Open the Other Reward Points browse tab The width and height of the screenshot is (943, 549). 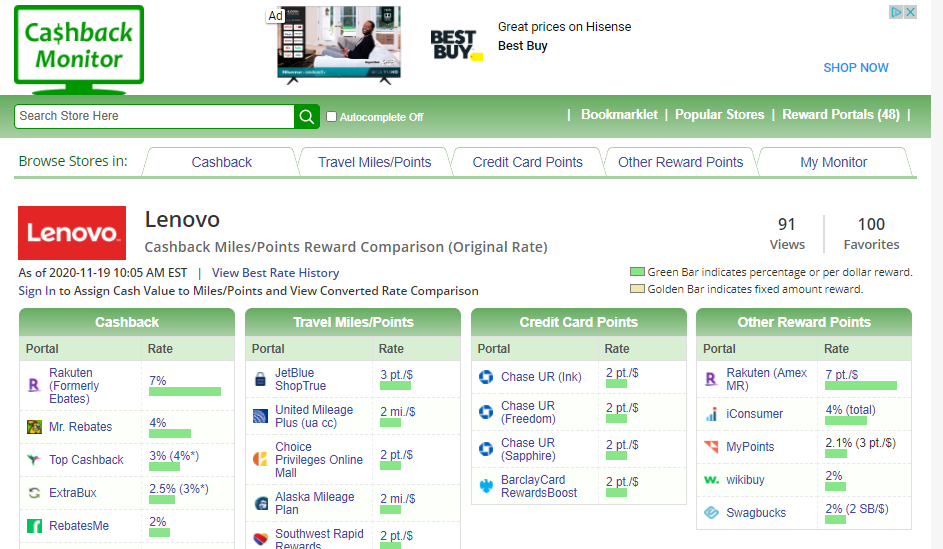tap(681, 162)
